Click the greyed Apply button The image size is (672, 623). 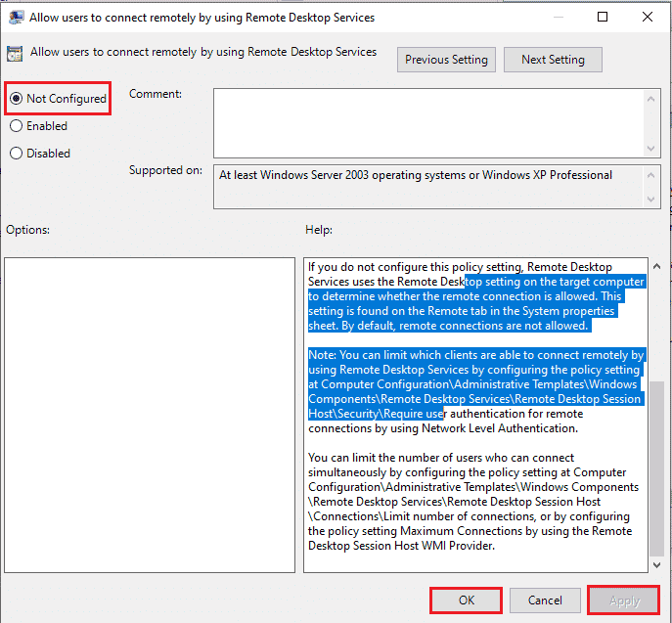click(x=623, y=601)
